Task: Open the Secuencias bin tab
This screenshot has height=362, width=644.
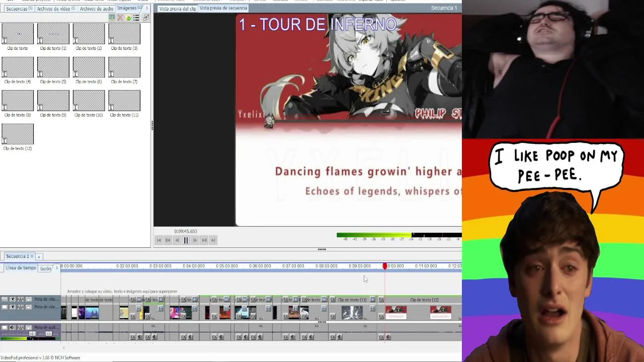Action: (x=19, y=9)
